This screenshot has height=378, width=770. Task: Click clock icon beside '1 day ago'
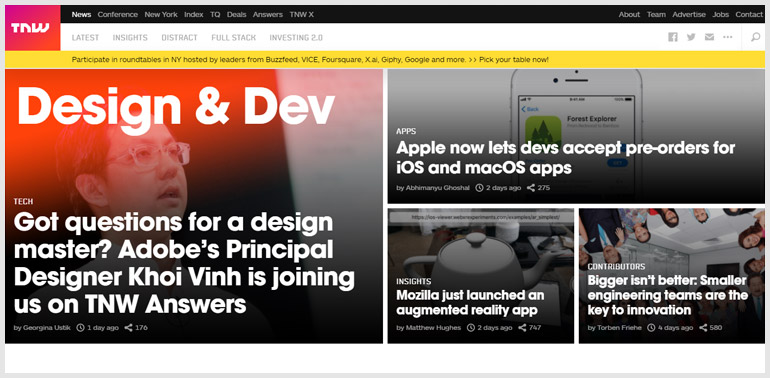click(81, 327)
